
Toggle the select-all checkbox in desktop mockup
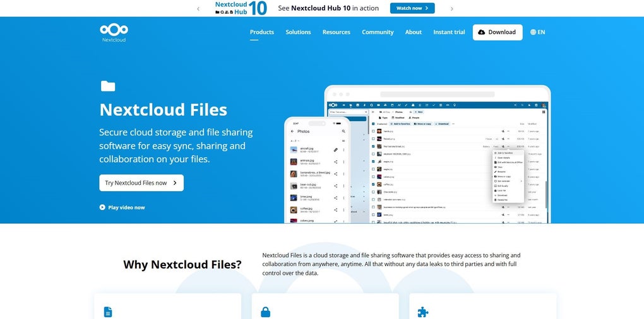[x=373, y=124]
